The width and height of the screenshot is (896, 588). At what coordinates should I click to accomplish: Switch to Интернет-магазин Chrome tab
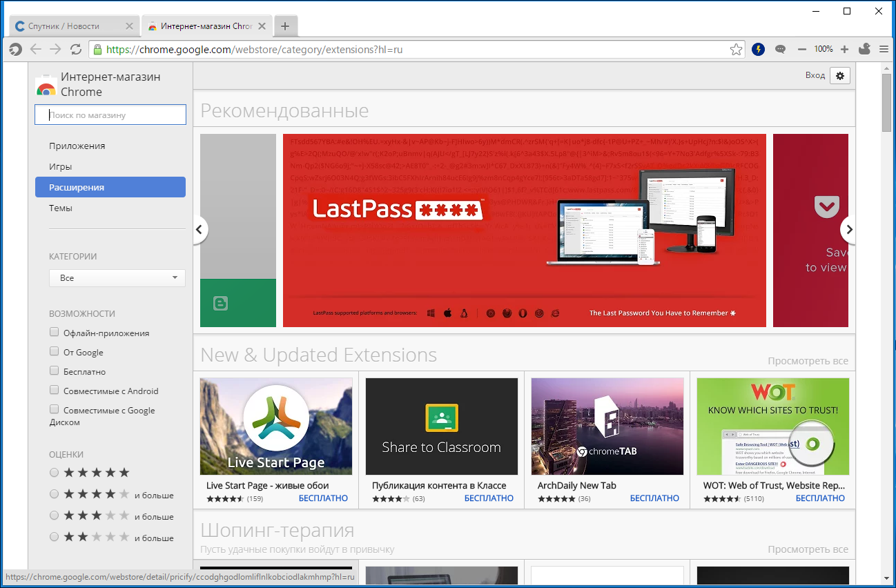[x=206, y=26]
